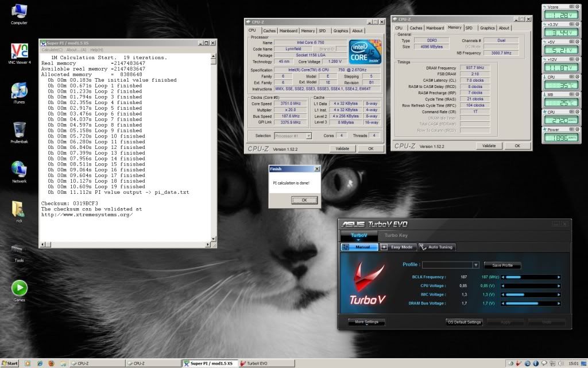588x368 pixels.
Task: Launch iTunes from the desktop
Action: point(19,90)
